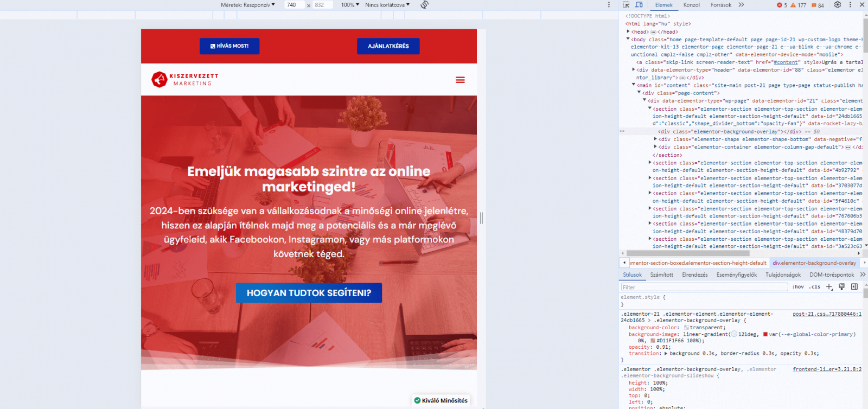868x409 pixels.
Task: Open device toolbar more options menu
Action: coord(609,5)
